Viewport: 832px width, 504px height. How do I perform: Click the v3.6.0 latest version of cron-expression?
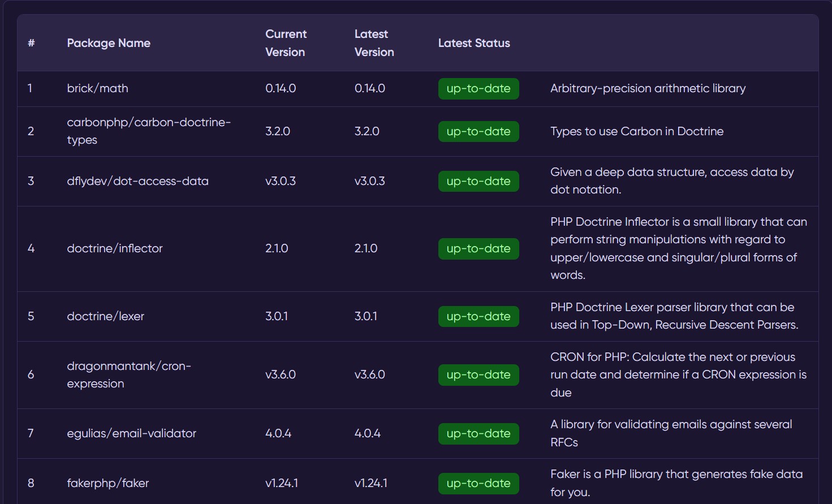[x=369, y=375]
